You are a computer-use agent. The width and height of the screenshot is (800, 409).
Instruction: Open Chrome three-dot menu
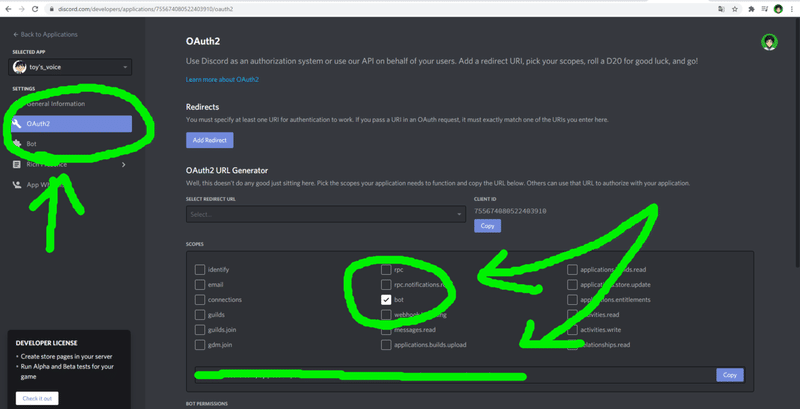point(792,9)
